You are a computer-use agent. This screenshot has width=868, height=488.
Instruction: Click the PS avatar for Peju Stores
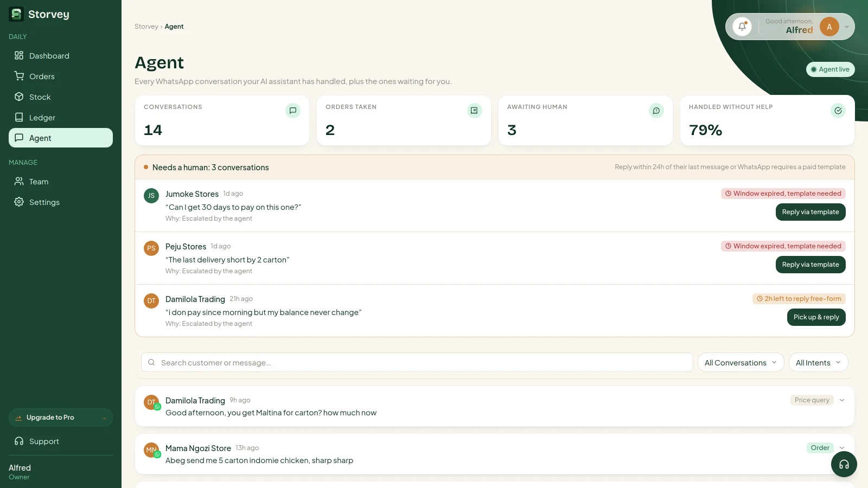(x=151, y=248)
